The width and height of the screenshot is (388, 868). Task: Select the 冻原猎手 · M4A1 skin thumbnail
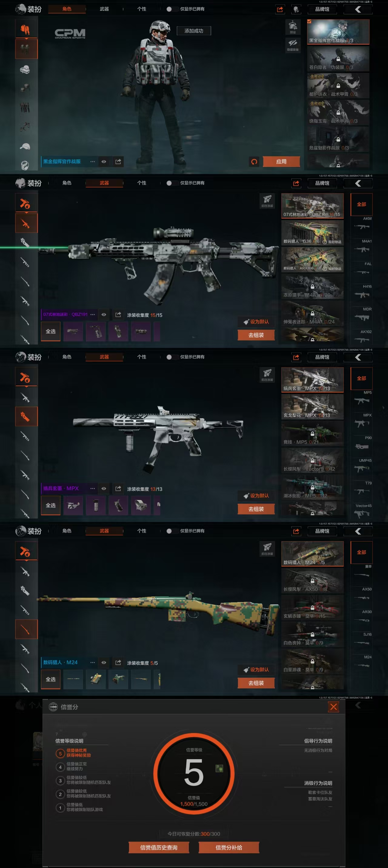312,286
